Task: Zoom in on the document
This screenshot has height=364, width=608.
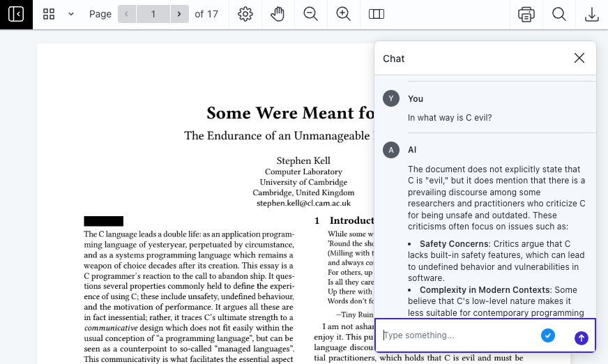Action: (343, 15)
